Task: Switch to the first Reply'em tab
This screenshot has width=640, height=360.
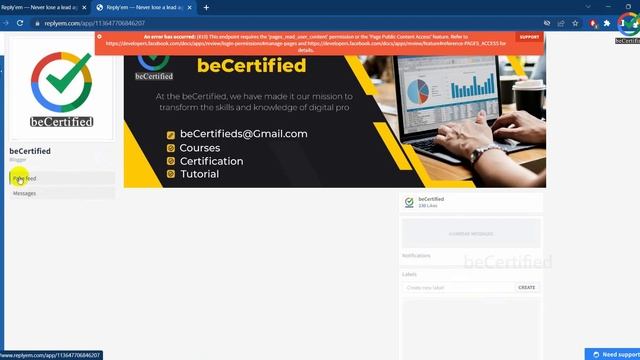Action: [40, 7]
